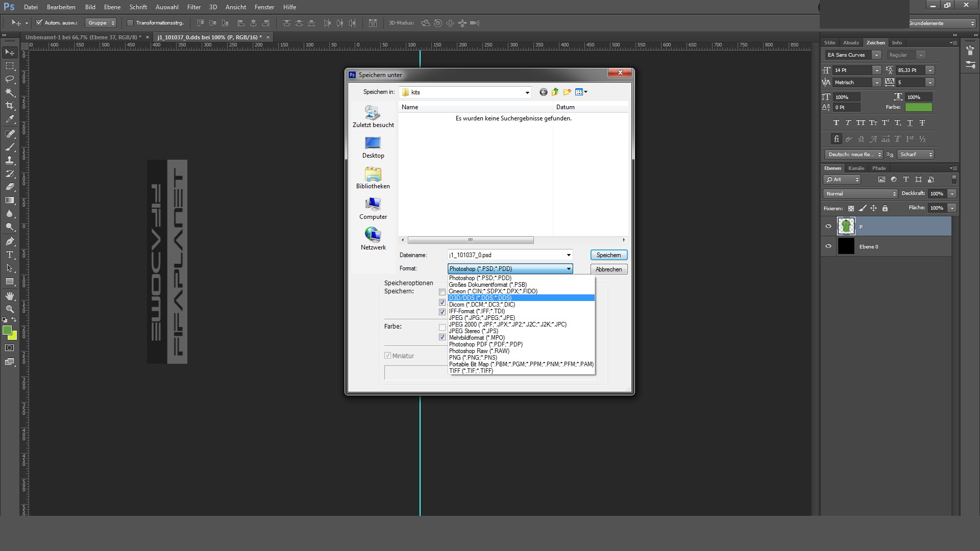Screen dimensions: 980x551
Task: Open the Ebene menu
Action: [112, 7]
